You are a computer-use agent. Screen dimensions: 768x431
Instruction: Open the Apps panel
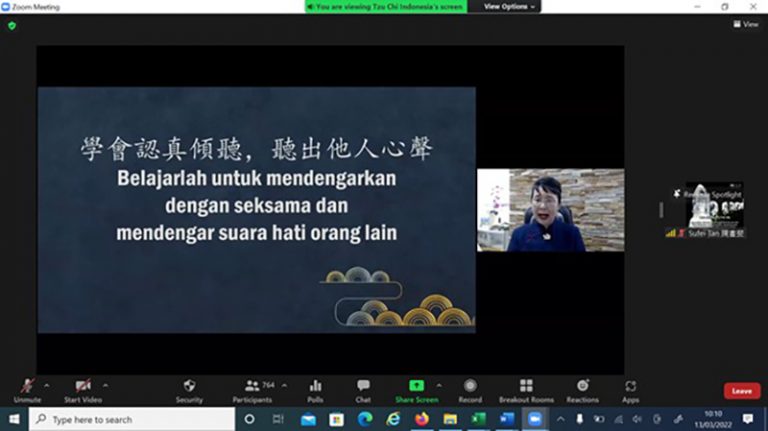point(630,389)
